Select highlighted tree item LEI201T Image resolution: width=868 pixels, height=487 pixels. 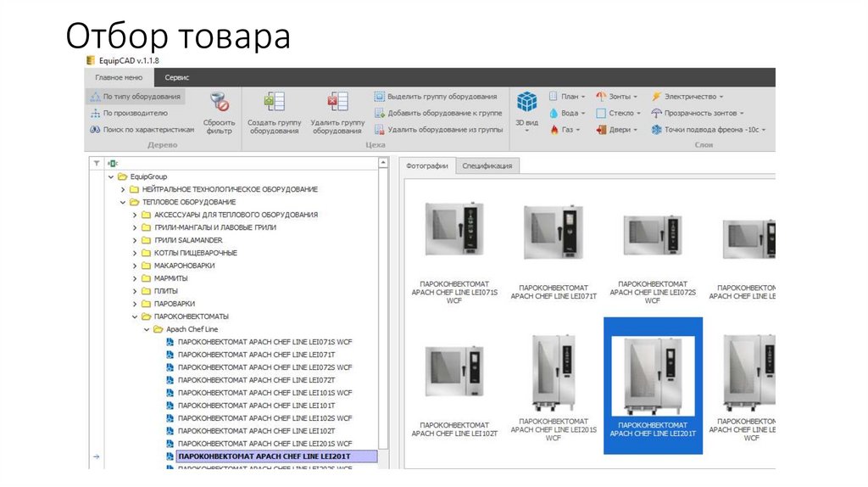coord(277,457)
